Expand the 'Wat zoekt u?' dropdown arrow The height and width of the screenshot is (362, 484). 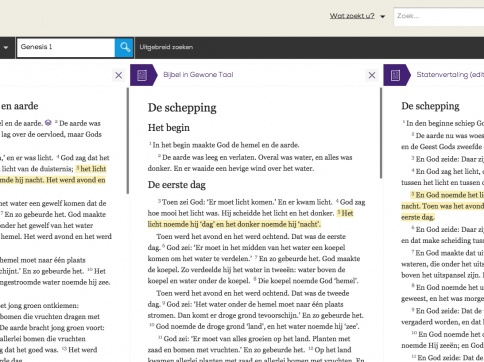[383, 16]
